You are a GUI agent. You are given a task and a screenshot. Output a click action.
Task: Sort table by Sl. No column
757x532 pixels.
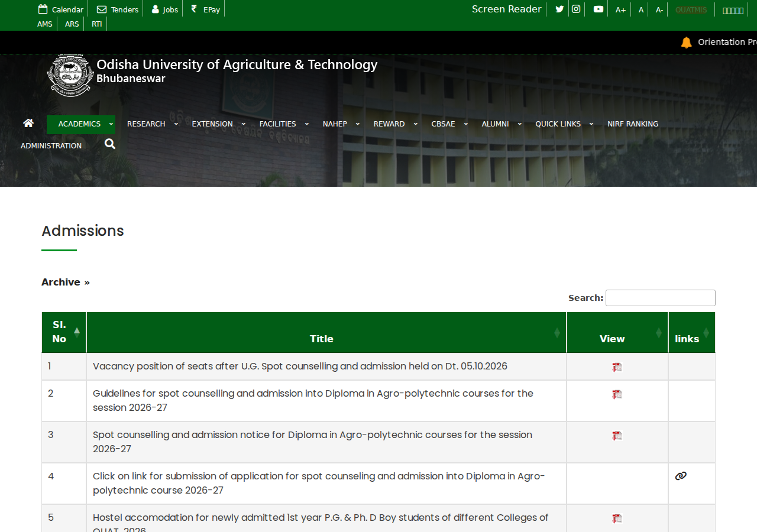click(x=64, y=332)
